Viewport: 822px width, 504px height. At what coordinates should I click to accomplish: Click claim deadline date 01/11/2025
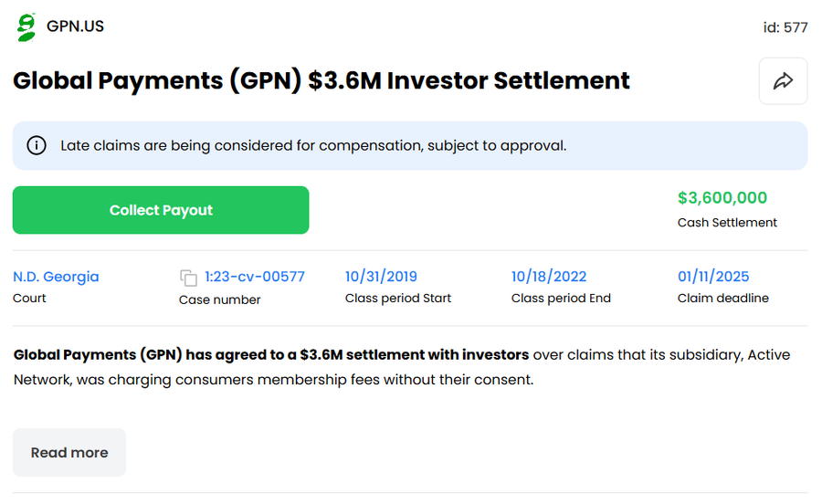click(713, 277)
